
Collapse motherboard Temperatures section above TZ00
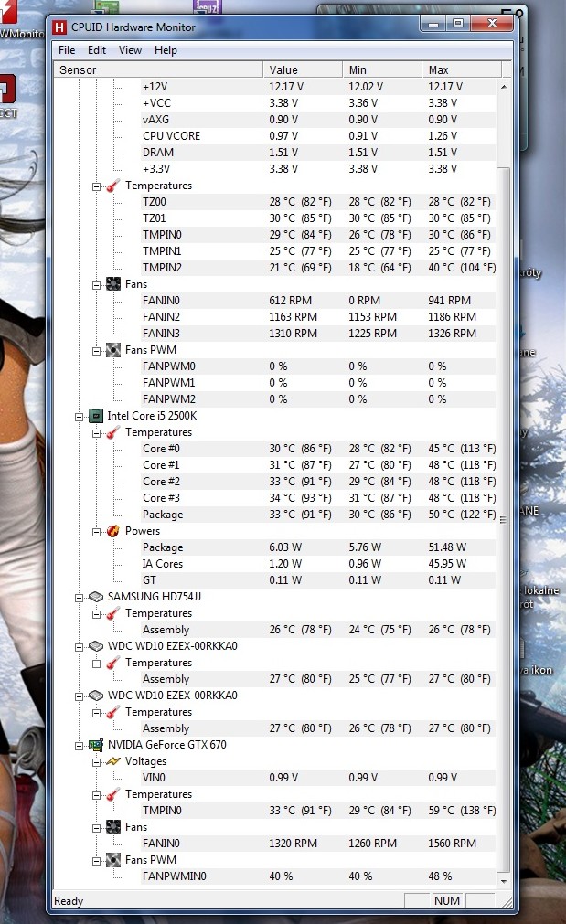[96, 186]
